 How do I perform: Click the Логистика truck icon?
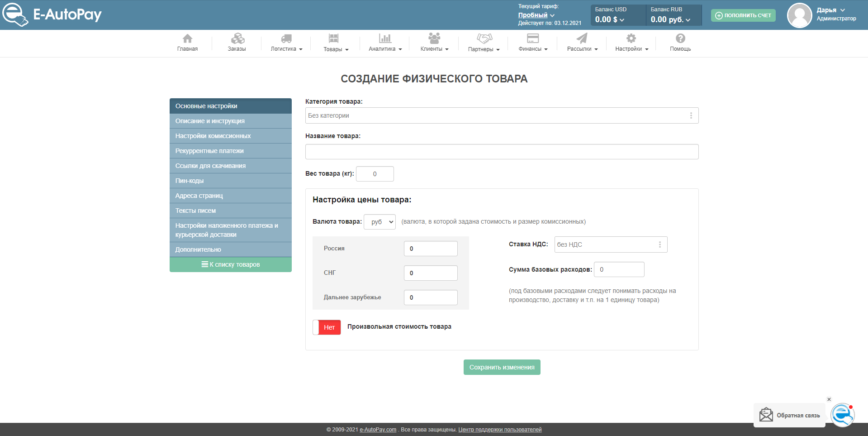point(286,38)
